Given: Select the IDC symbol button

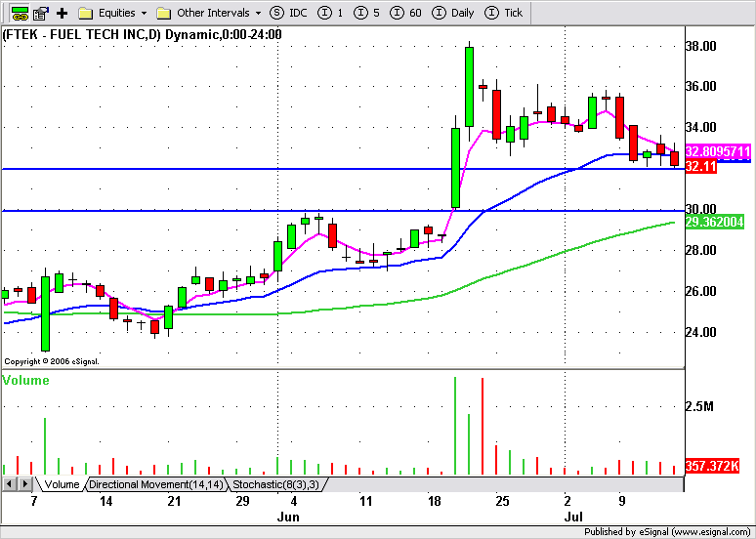Looking at the screenshot, I should (x=288, y=13).
